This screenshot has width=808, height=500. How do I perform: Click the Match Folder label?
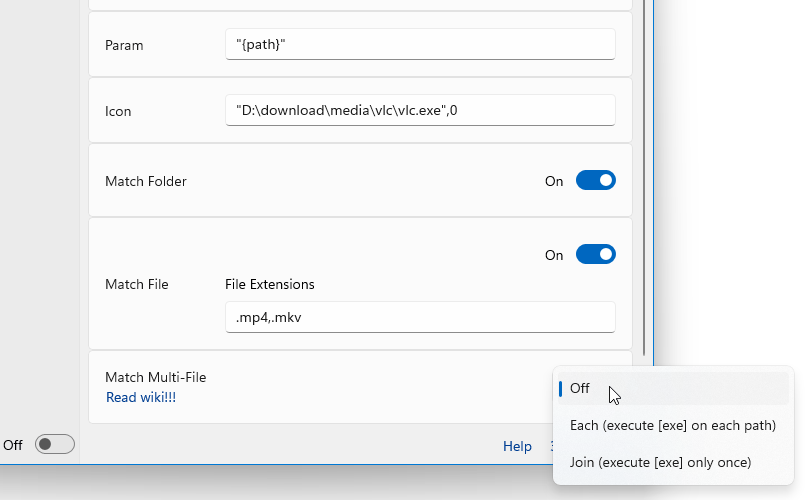(146, 181)
